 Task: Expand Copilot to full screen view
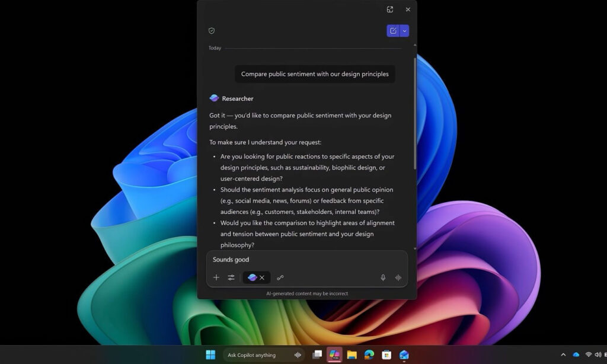click(390, 9)
